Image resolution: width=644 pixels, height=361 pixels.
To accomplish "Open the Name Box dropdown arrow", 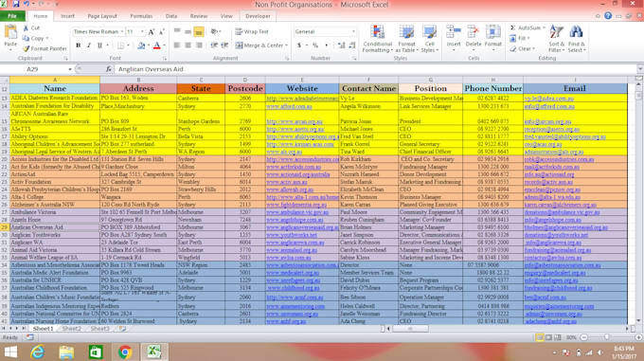I will coord(70,69).
